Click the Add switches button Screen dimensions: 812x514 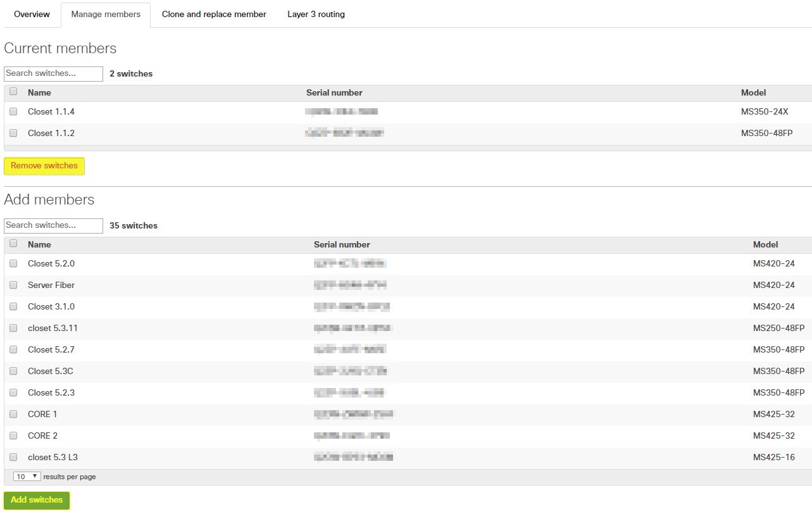tap(37, 500)
